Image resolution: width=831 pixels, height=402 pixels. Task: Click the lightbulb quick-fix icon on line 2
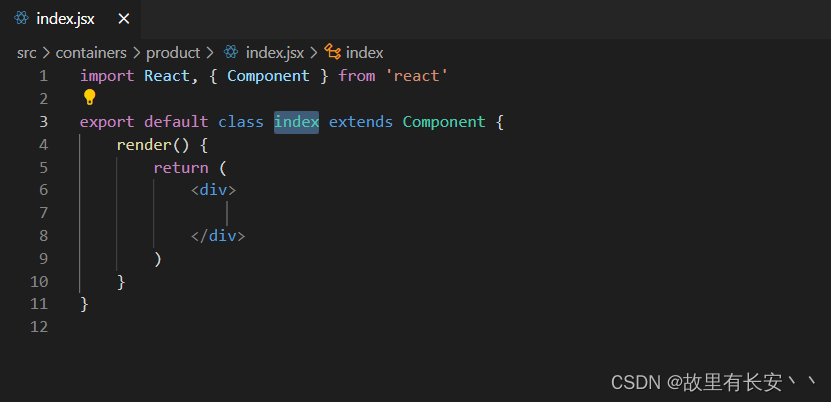[89, 97]
